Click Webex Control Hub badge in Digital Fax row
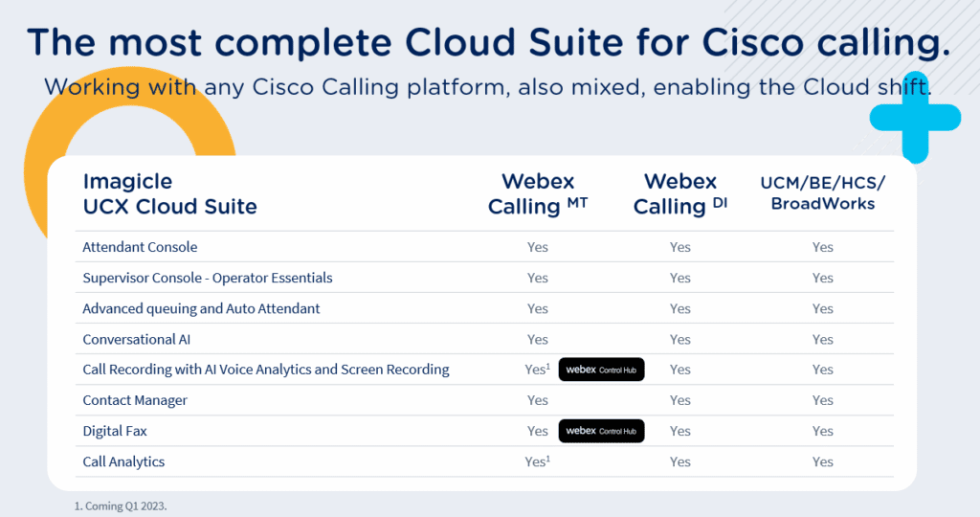This screenshot has height=517, width=980. pos(601,431)
